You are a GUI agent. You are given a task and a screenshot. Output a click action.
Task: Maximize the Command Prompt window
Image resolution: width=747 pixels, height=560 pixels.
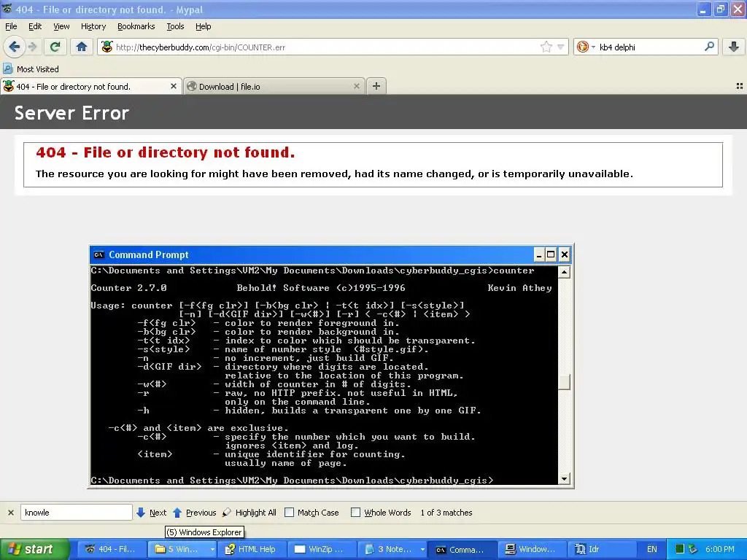[551, 254]
